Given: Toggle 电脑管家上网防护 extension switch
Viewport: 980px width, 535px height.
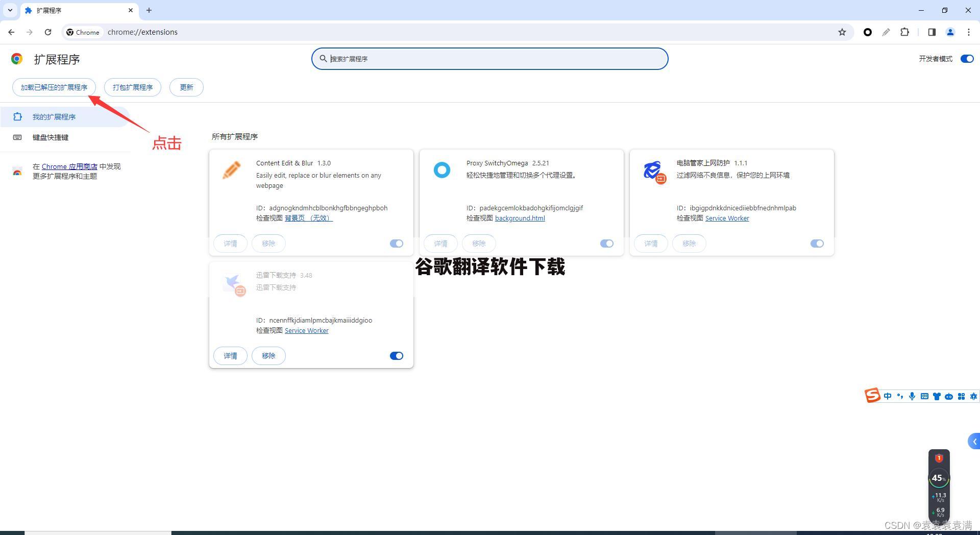Looking at the screenshot, I should [817, 244].
